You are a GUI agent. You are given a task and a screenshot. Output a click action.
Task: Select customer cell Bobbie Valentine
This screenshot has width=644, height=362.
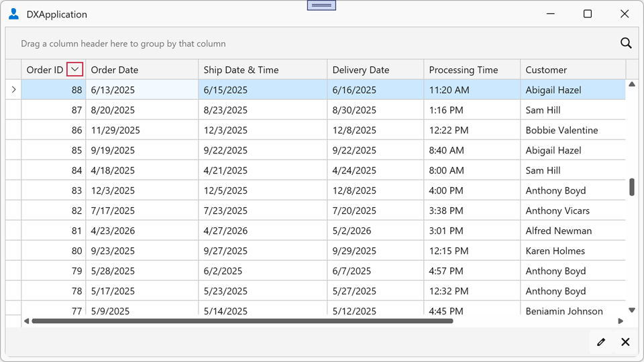point(573,130)
